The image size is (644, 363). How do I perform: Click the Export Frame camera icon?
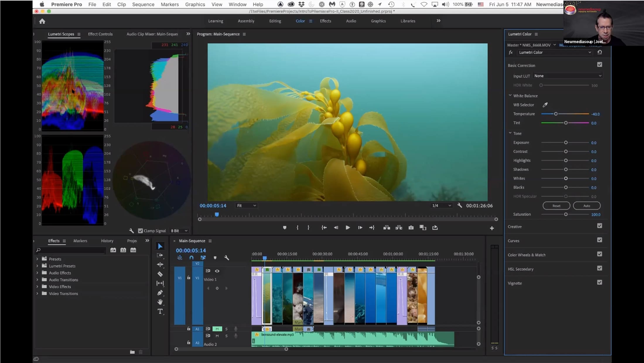(x=411, y=228)
